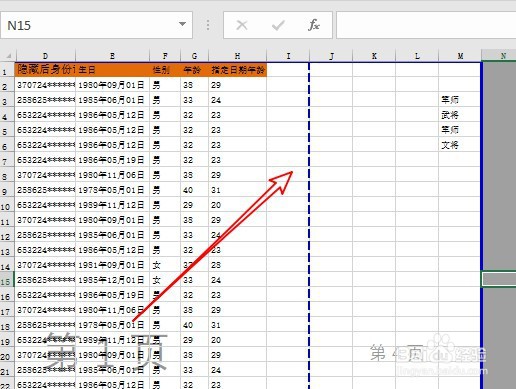The width and height of the screenshot is (516, 389).
Task: Select empty cell I2 beside the table
Action: (288, 85)
